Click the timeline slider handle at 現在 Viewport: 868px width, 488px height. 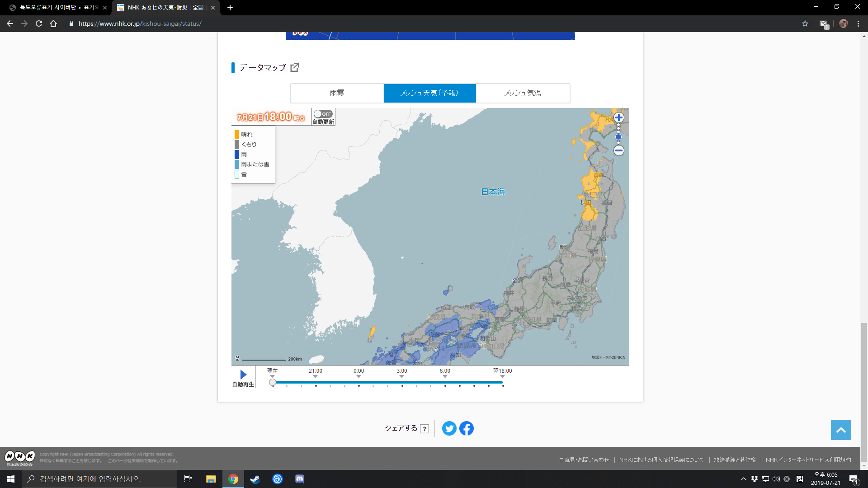(x=273, y=383)
